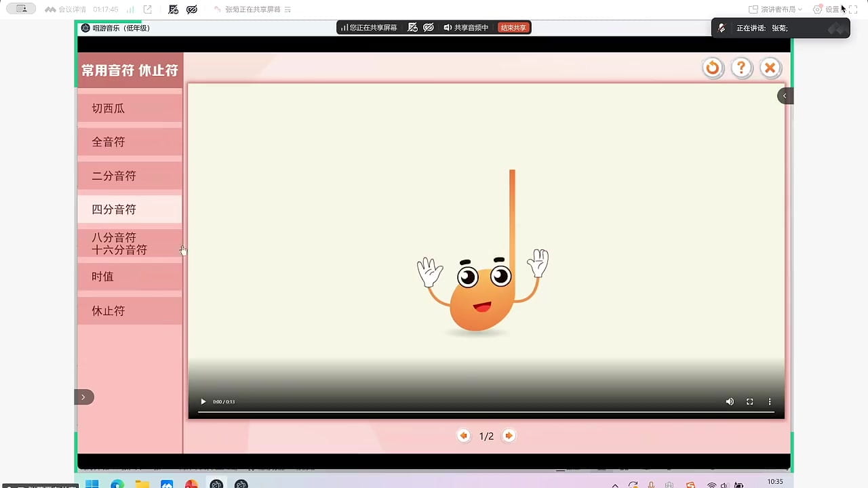The image size is (868, 488).
Task: Open Edge browser from the taskbar
Action: click(117, 485)
